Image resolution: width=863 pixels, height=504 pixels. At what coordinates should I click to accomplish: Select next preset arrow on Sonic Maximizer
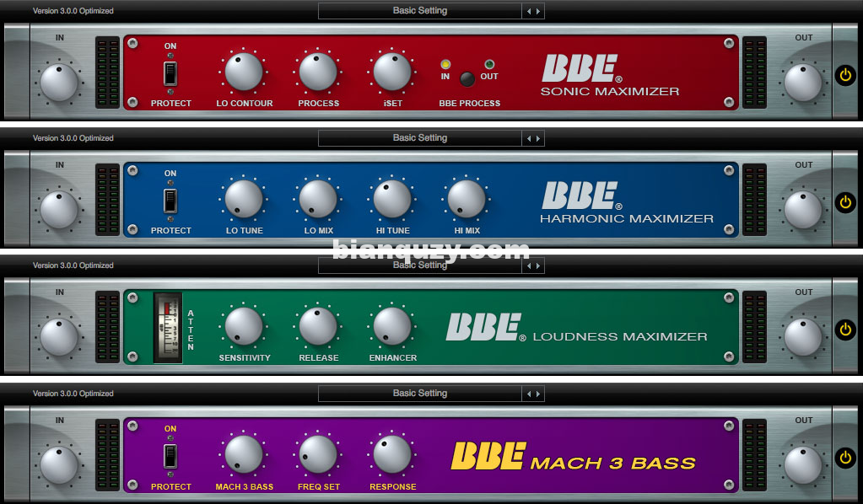[537, 11]
